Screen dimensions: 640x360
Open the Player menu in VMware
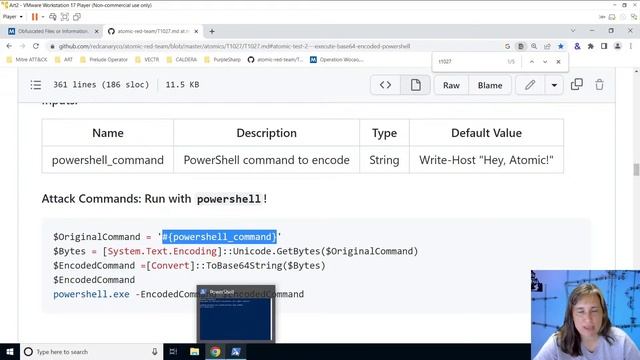12,17
